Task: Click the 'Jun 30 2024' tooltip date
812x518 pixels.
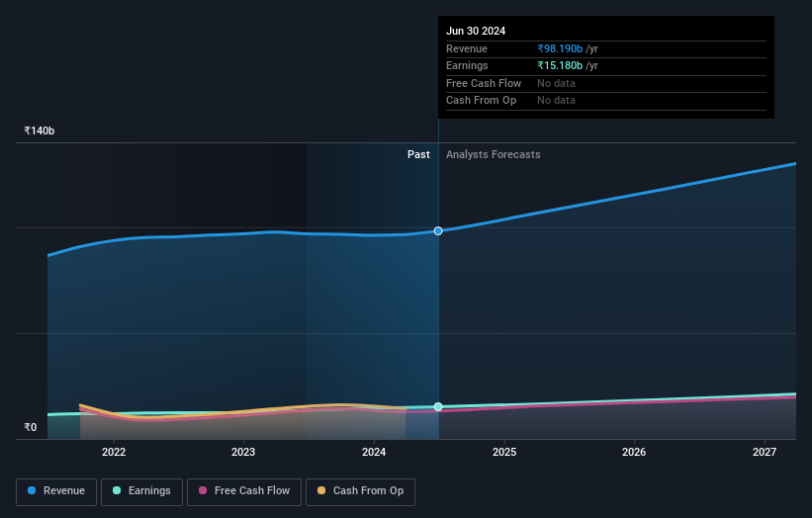Action: [x=476, y=31]
